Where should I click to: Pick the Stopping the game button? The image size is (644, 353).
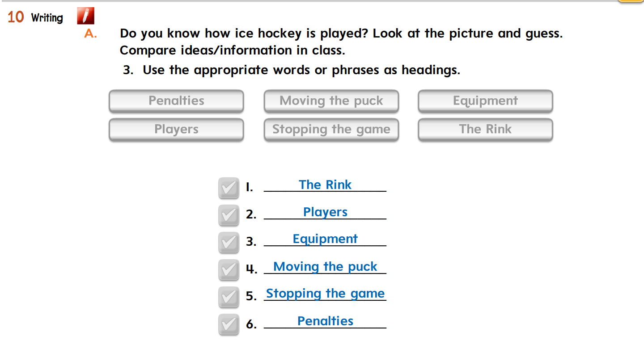[331, 129]
